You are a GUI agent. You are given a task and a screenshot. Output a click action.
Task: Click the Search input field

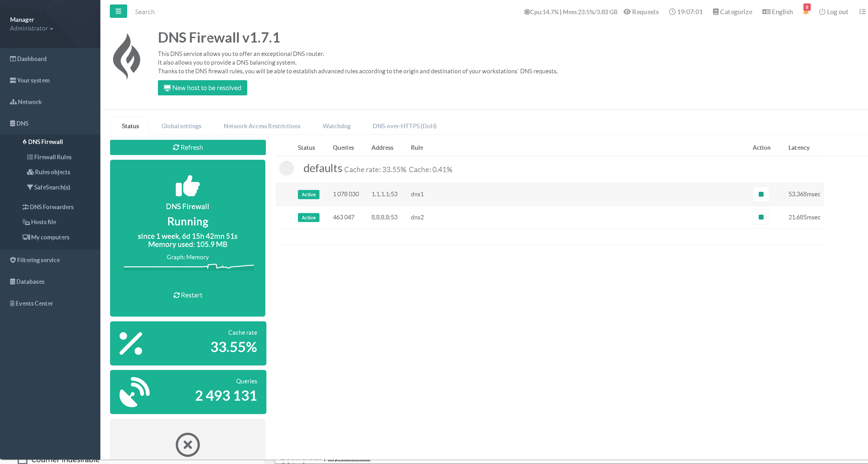click(x=145, y=12)
